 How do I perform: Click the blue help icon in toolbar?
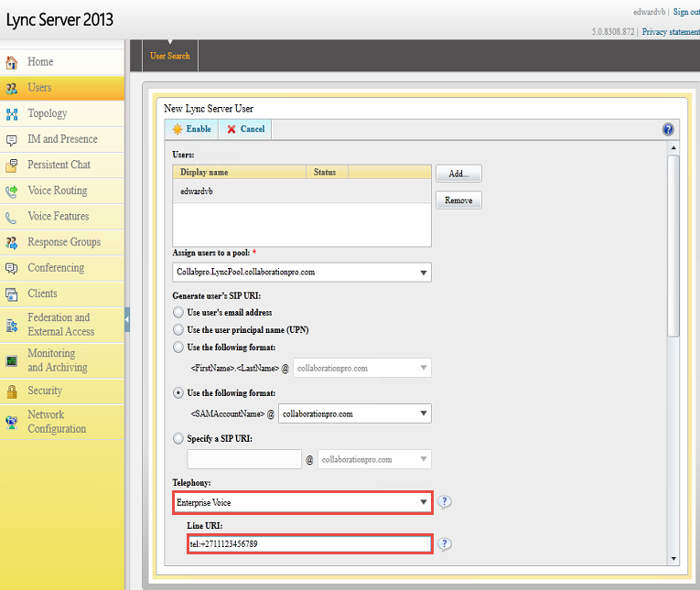[668, 129]
